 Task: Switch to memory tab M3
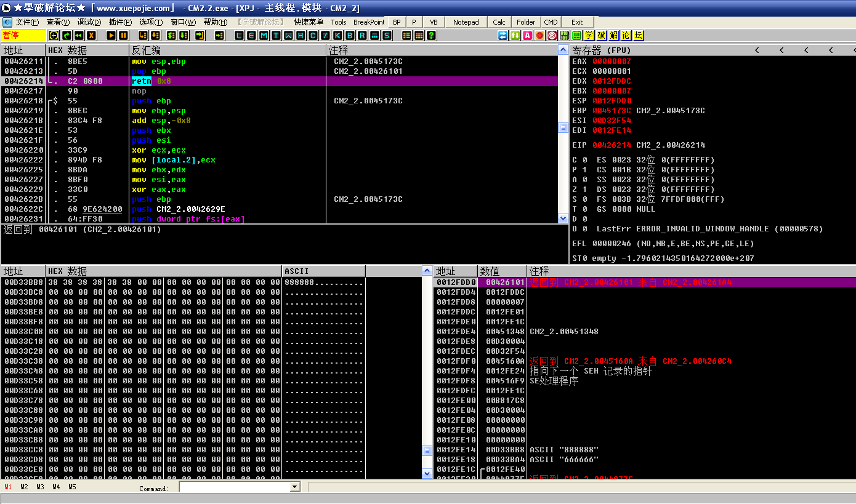coord(40,487)
